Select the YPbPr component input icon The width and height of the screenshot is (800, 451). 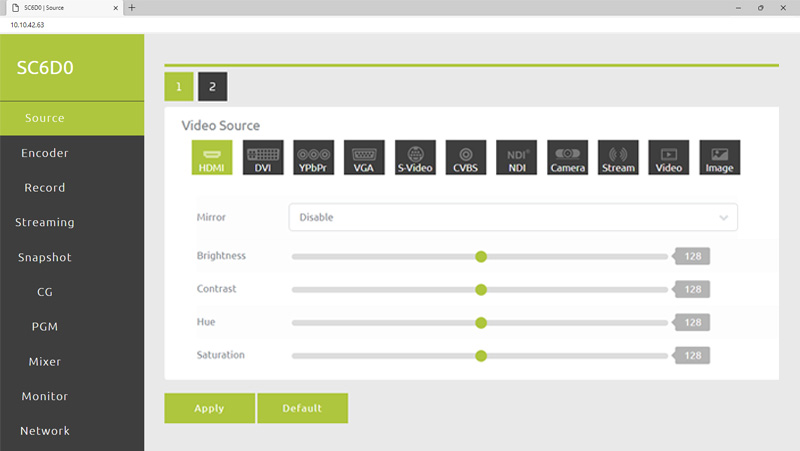tap(314, 158)
